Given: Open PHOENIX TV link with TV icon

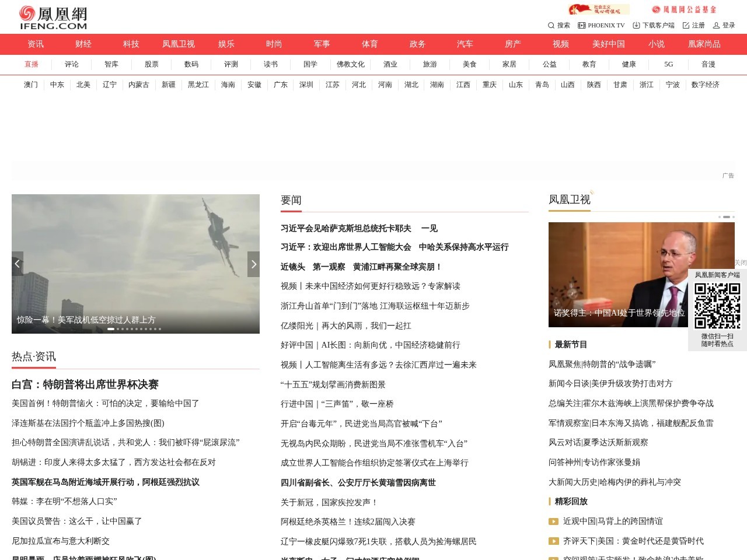Looking at the screenshot, I should tap(601, 25).
